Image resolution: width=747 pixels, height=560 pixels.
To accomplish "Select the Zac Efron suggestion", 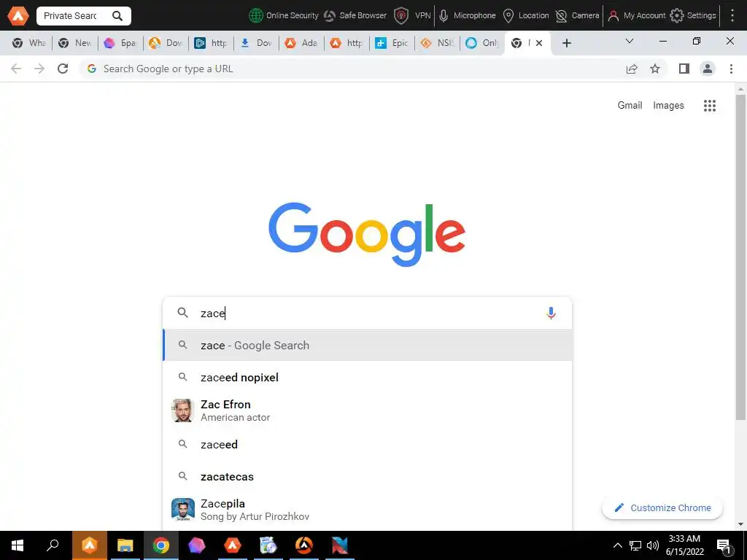I will point(368,411).
